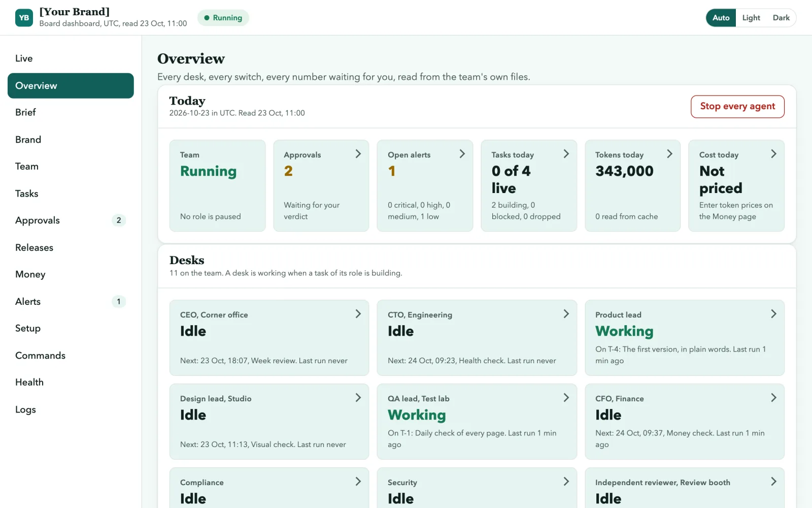Click the Desks section heading
This screenshot has height=508, width=812.
187,260
